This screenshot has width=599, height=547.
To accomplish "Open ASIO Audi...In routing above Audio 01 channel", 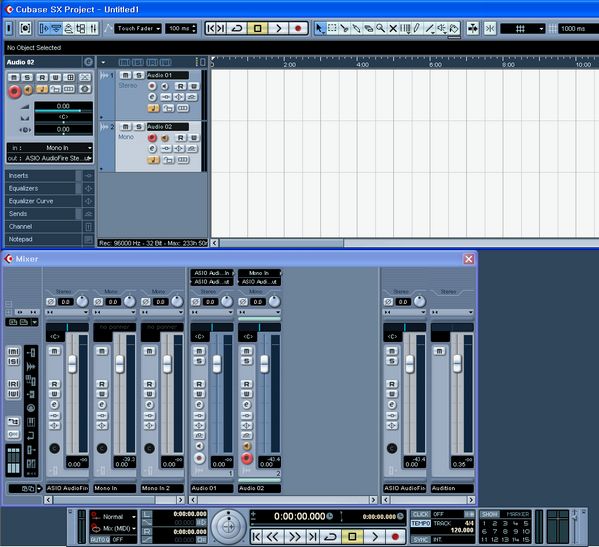I will [212, 273].
